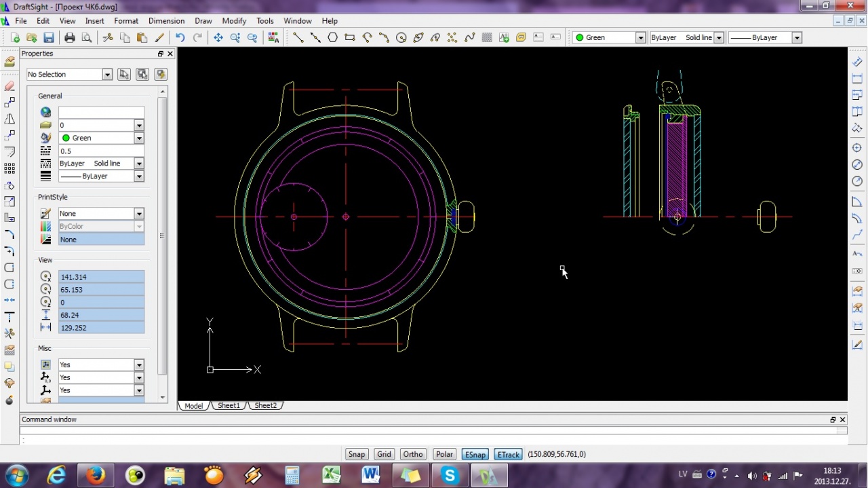Toggle Snap in the status bar
Screen dimensions: 868x488
tap(356, 455)
